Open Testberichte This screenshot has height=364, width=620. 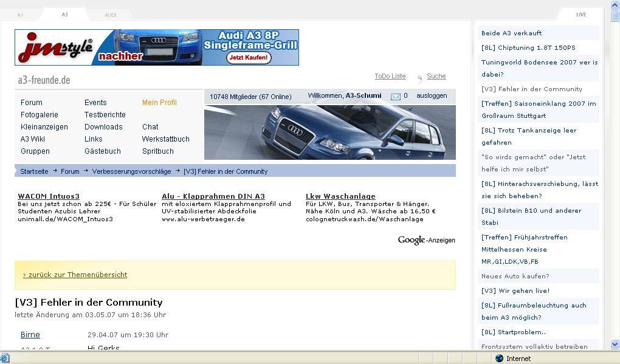pyautogui.click(x=105, y=115)
